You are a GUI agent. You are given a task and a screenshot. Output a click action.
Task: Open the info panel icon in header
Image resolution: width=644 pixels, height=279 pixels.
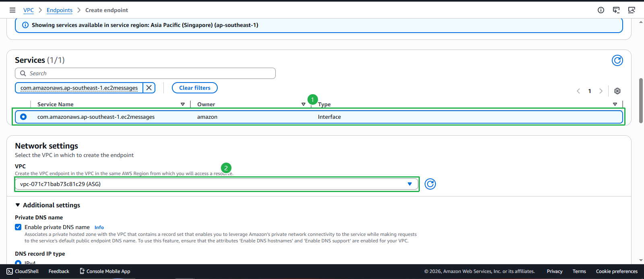pos(601,10)
